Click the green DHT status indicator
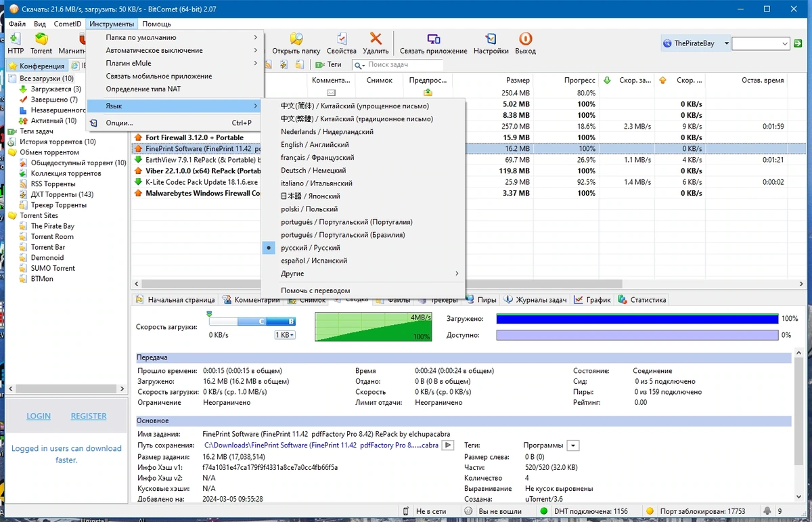The width and height of the screenshot is (812, 522). pyautogui.click(x=543, y=511)
